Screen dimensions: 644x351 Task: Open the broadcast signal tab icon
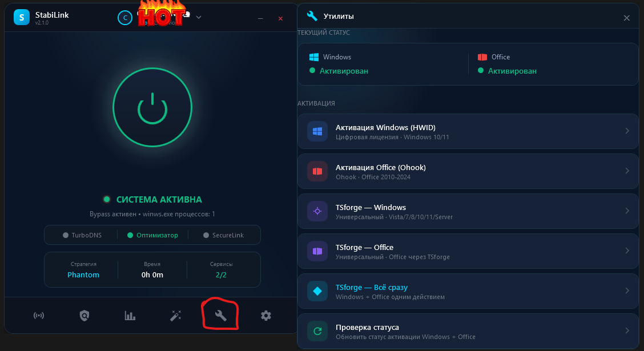[x=39, y=316]
